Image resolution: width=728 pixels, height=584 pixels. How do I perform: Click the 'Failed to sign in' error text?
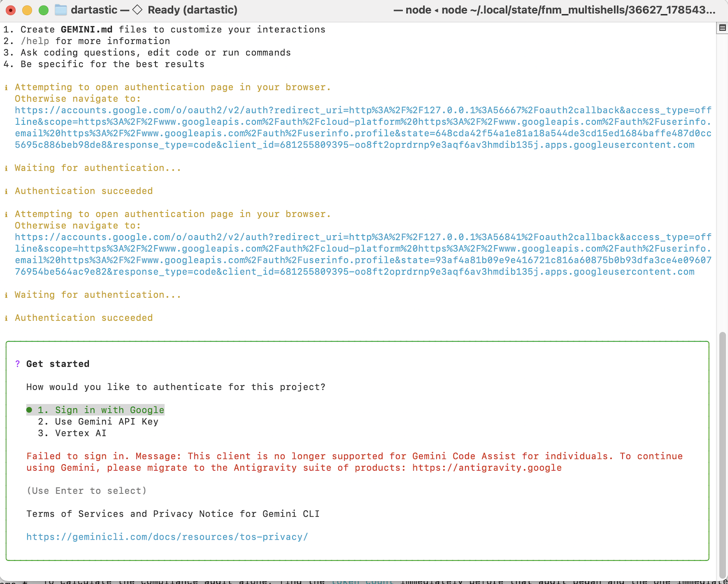(x=355, y=462)
